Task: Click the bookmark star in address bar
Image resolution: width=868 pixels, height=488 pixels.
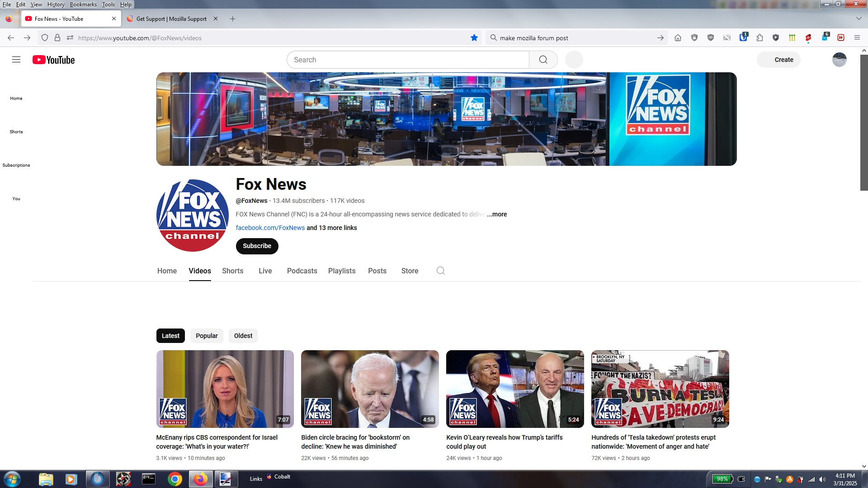Action: pos(474,38)
